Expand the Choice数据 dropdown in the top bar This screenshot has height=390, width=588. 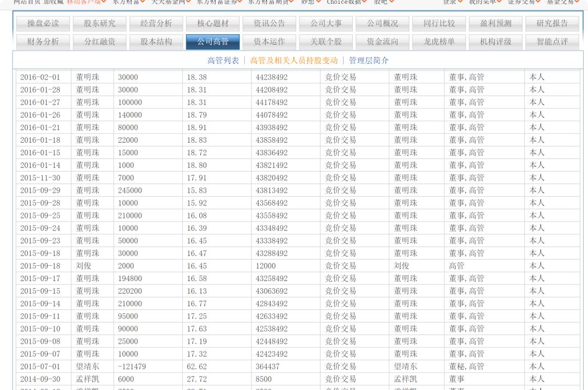[346, 2]
